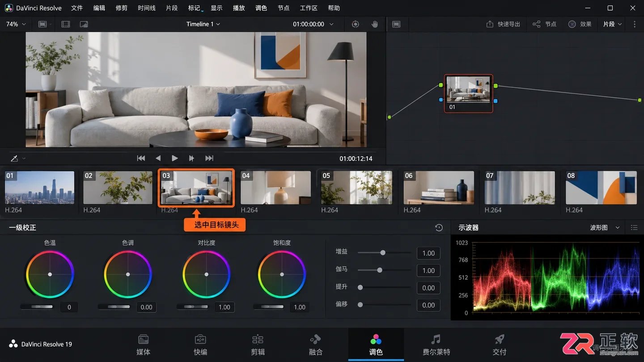The image size is (644, 362).
Task: Jump to first frame with skip-back button
Action: pos(141,158)
